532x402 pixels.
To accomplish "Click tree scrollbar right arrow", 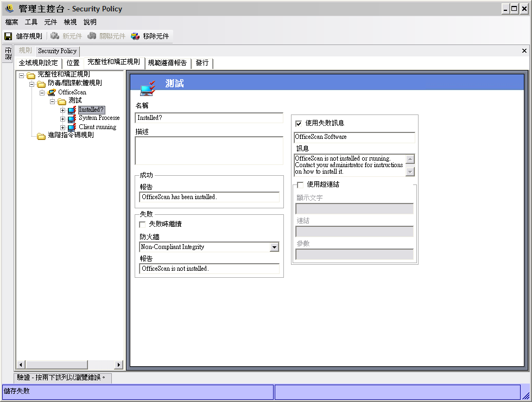I will 118,365.
